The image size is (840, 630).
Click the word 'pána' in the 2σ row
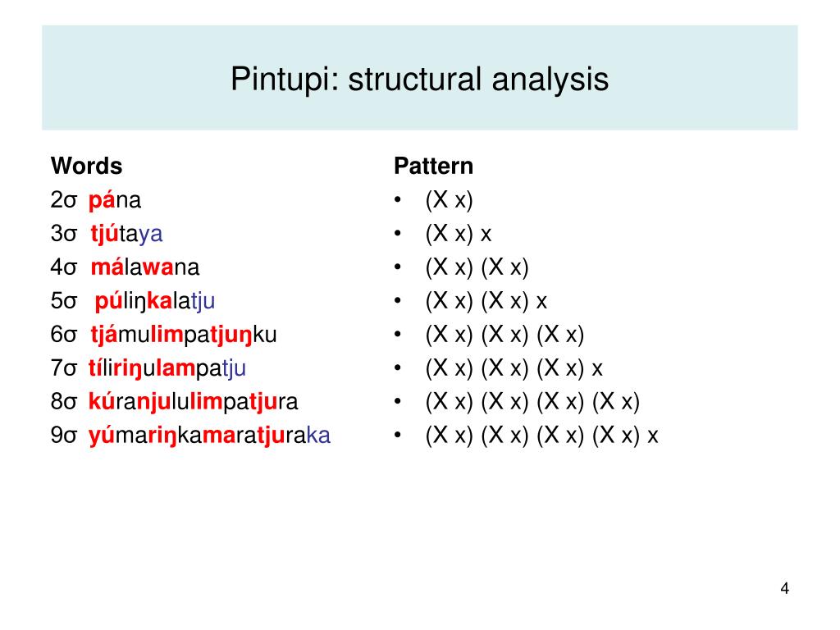tap(115, 200)
